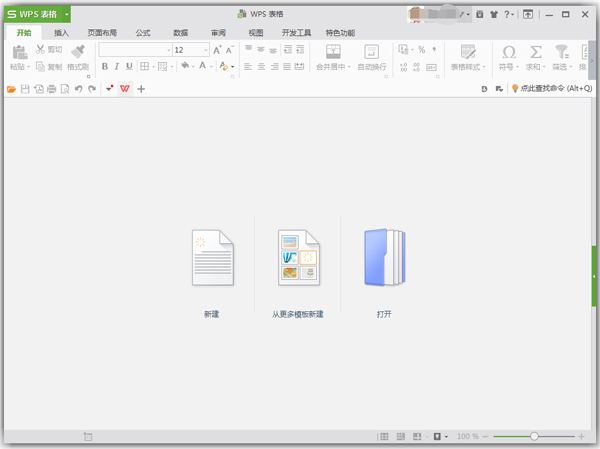
Task: Click the zoom slider handle in status bar
Action: tap(534, 436)
